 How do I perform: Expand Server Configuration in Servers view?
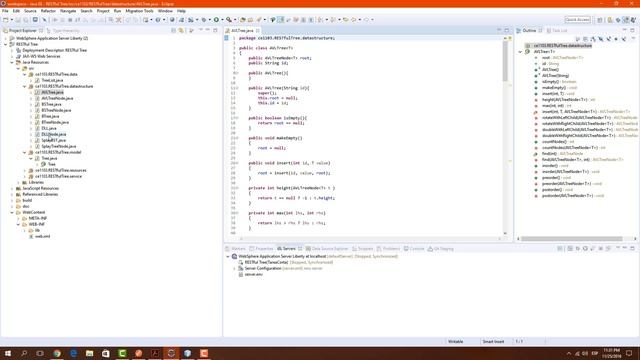tap(234, 269)
